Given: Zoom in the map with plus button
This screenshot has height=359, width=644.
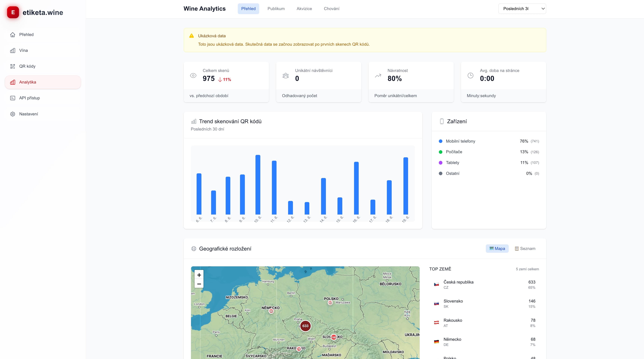Looking at the screenshot, I should point(199,275).
